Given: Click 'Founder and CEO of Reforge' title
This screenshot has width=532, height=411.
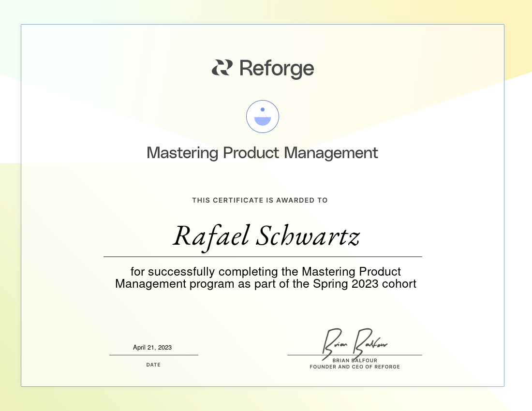Looking at the screenshot, I should point(355,367).
